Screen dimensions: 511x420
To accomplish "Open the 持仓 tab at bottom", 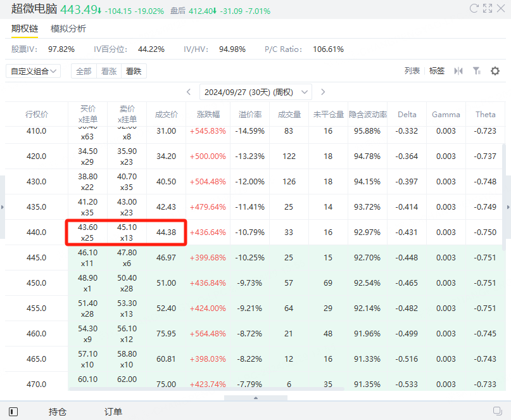I will tap(58, 412).
